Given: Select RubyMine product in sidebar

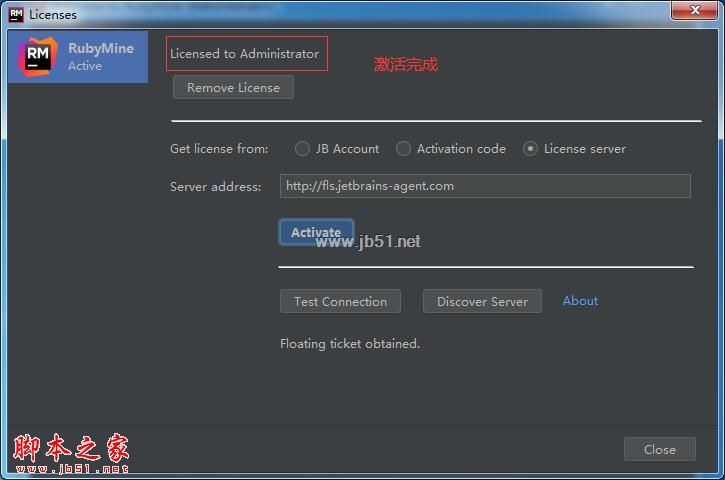Looking at the screenshot, I should (x=78, y=57).
